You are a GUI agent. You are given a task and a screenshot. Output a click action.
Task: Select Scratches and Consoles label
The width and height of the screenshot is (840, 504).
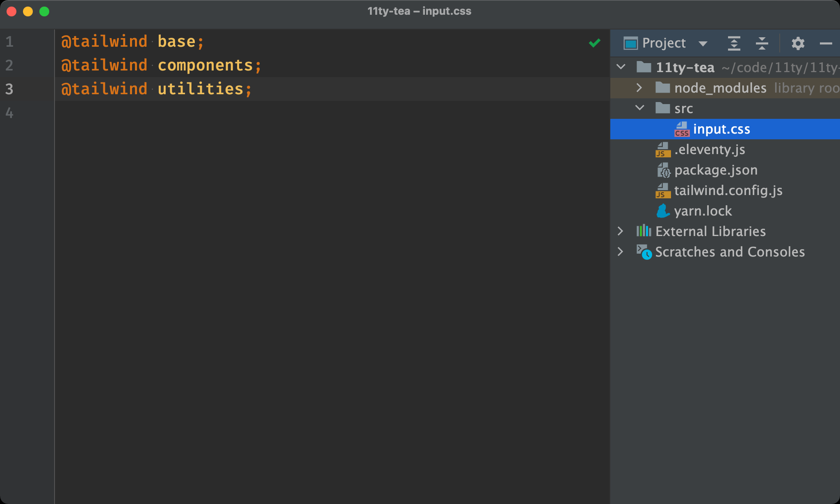(x=730, y=252)
